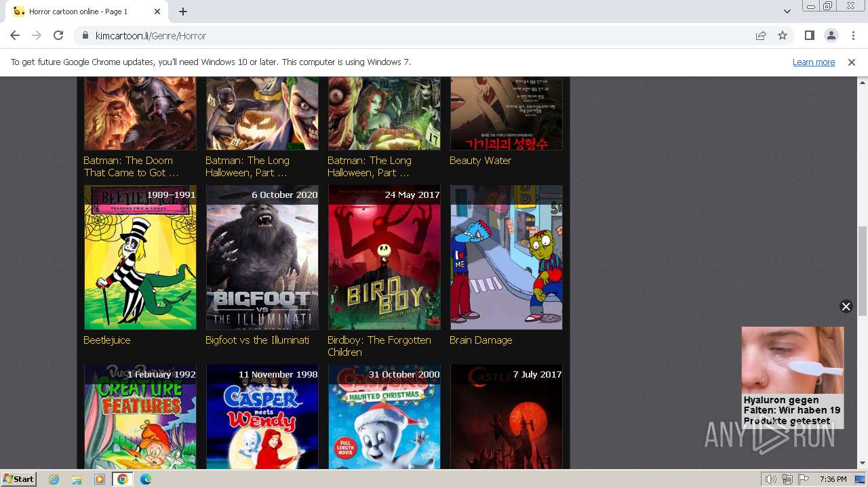Open the Action Center flag icon

(x=804, y=479)
